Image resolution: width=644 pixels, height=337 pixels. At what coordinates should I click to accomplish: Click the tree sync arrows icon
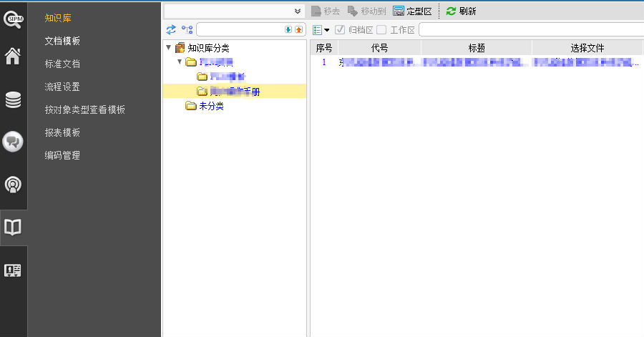171,29
